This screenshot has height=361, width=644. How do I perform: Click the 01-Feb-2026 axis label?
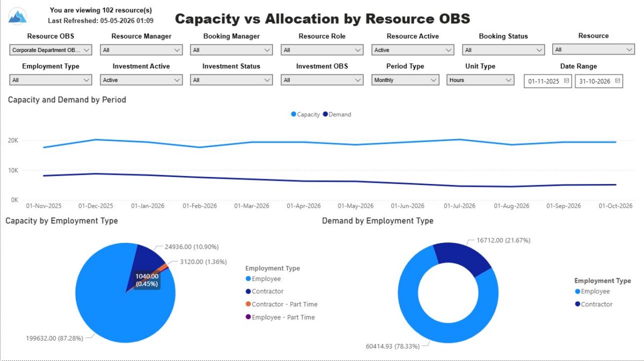pyautogui.click(x=200, y=206)
